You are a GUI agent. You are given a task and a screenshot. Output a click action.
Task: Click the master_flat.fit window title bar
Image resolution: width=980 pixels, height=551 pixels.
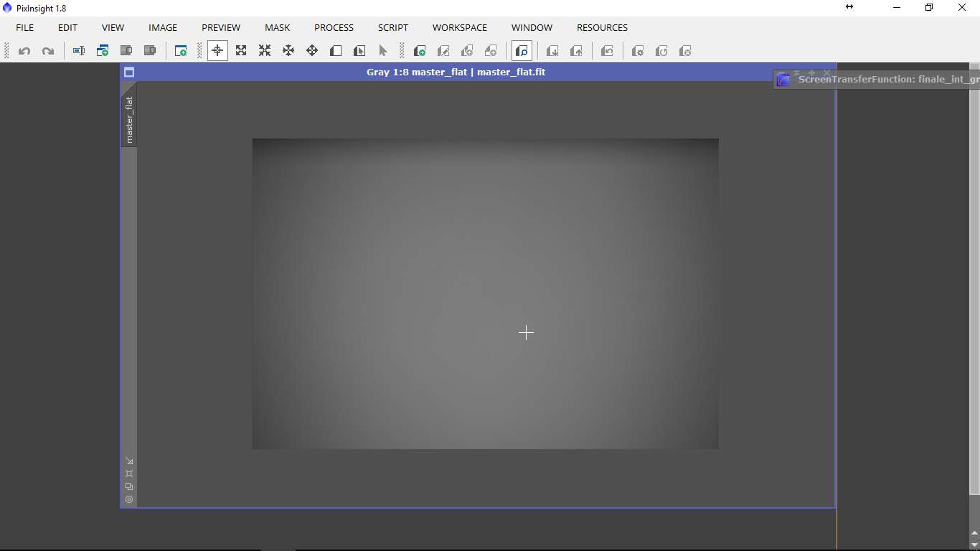(456, 72)
